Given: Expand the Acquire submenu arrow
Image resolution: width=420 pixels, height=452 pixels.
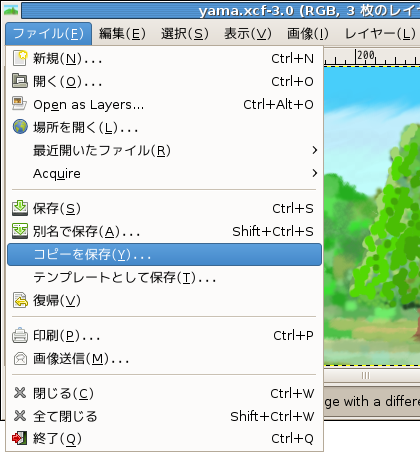Looking at the screenshot, I should click(314, 173).
